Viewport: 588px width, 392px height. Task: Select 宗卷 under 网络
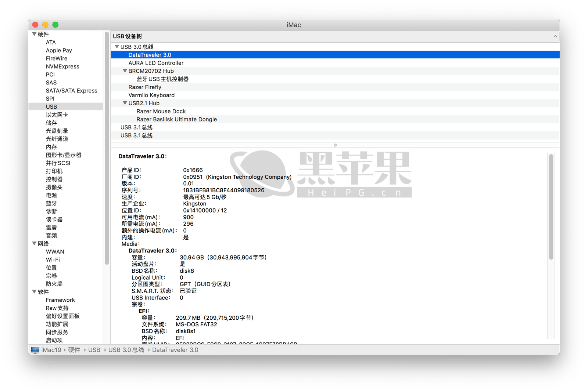point(51,276)
